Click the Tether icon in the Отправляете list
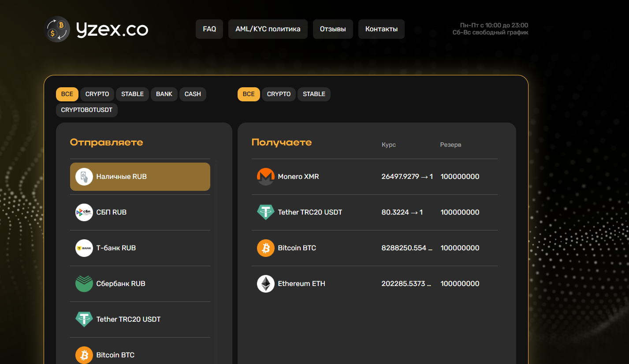The width and height of the screenshot is (629, 364). (x=84, y=319)
